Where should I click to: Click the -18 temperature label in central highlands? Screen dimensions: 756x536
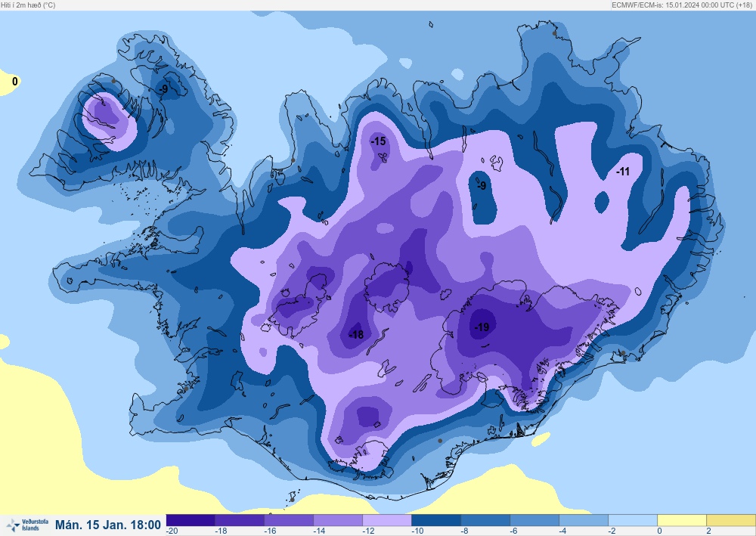tap(356, 334)
